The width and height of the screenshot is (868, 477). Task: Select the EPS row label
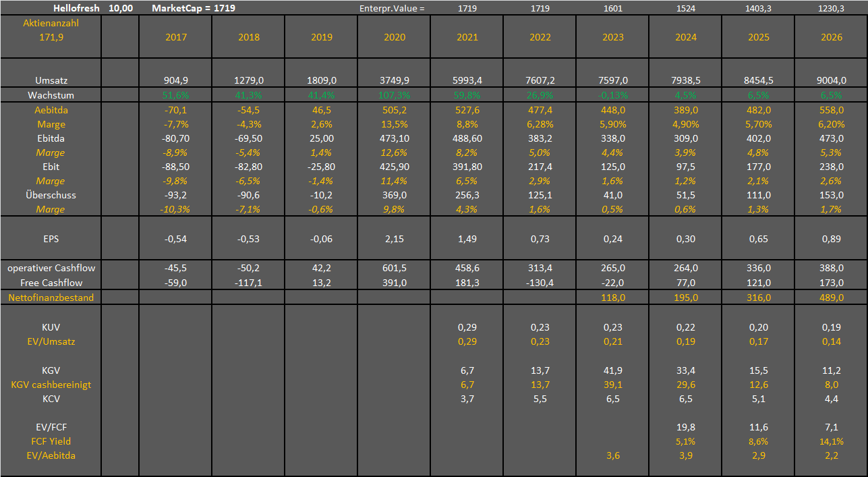51,239
